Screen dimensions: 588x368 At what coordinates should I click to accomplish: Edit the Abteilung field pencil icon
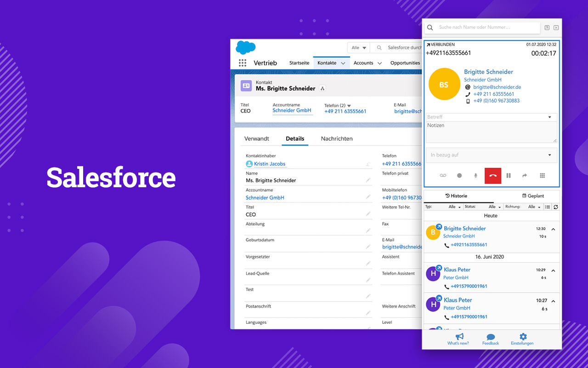point(368,230)
